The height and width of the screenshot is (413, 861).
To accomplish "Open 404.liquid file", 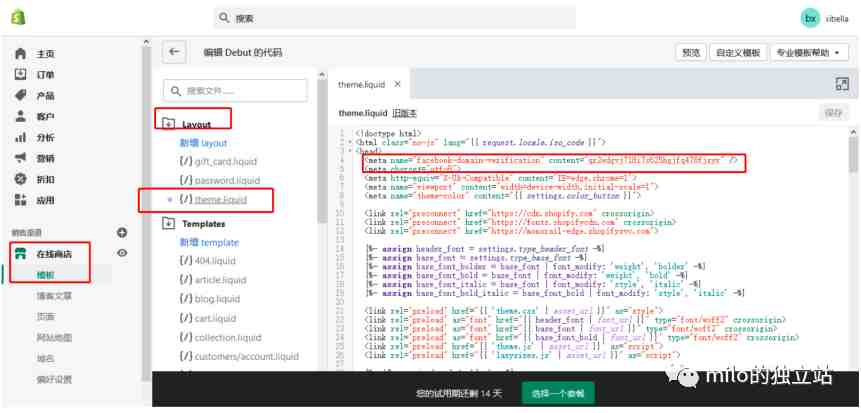I will click(x=207, y=260).
